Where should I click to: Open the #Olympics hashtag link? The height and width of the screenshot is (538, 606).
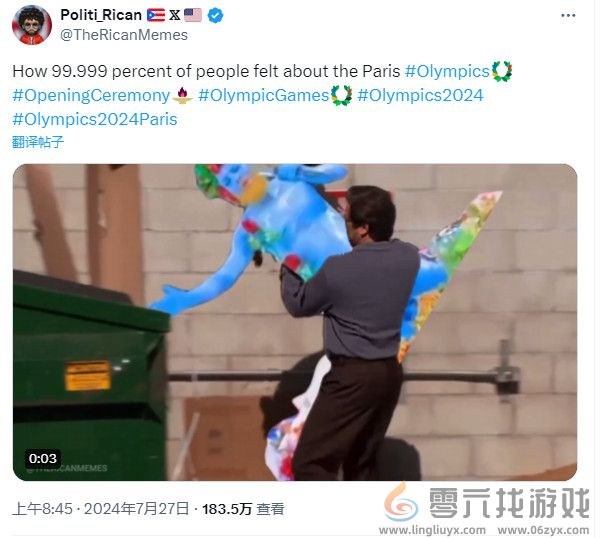pos(447,72)
